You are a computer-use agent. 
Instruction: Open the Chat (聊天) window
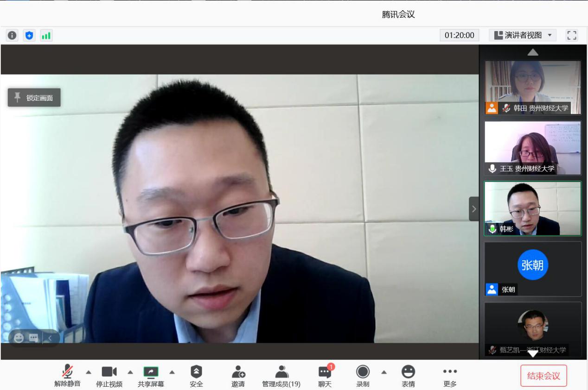325,375
